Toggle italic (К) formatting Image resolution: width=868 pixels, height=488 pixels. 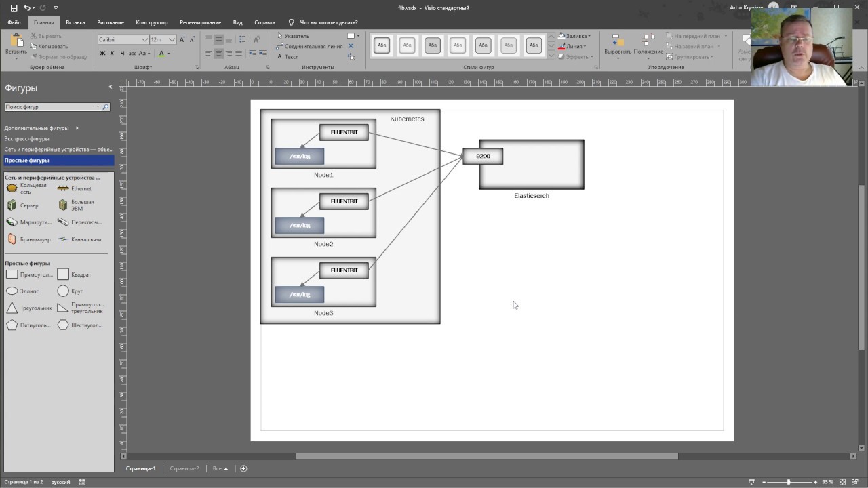tap(113, 53)
